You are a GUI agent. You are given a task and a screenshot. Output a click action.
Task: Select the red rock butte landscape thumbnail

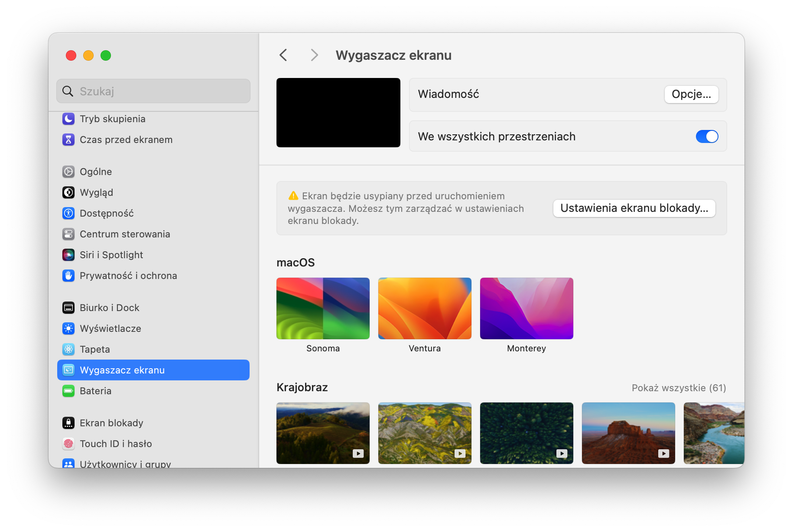coord(628,433)
